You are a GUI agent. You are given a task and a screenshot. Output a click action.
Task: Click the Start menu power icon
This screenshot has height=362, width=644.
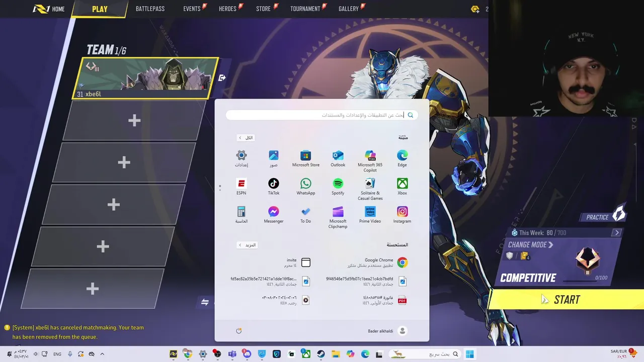pos(239,331)
